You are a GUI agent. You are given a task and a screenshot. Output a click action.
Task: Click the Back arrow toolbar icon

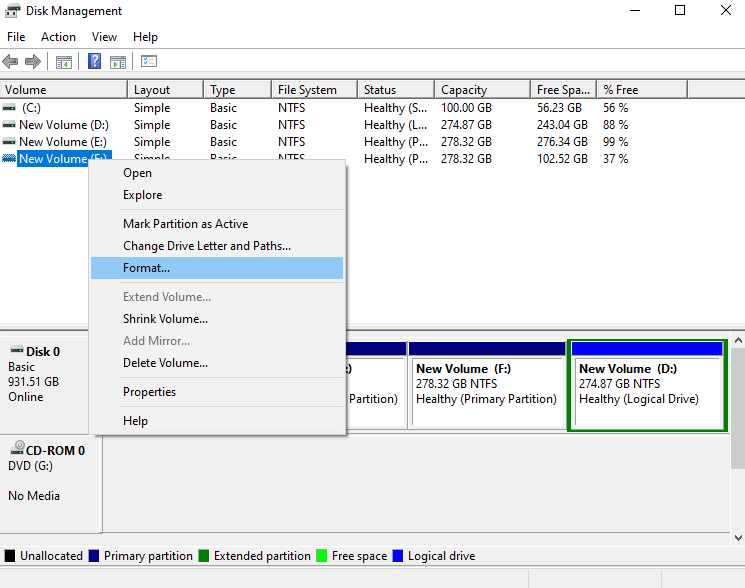10,61
